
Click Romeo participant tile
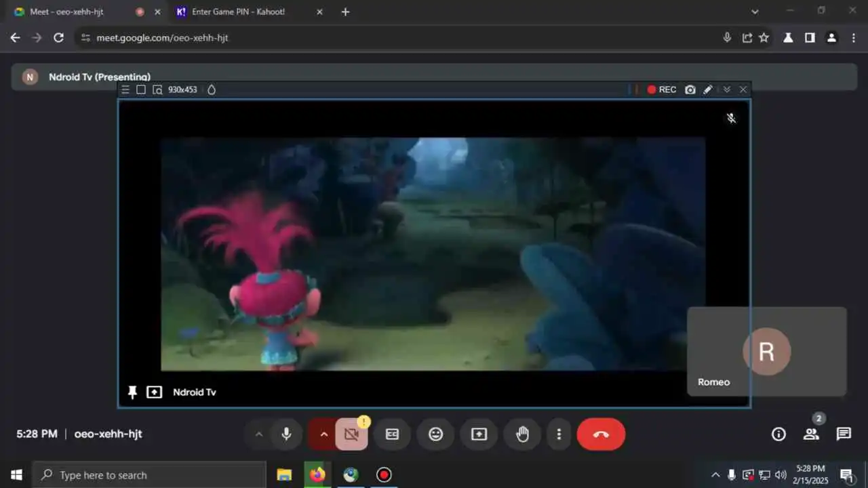pyautogui.click(x=767, y=351)
